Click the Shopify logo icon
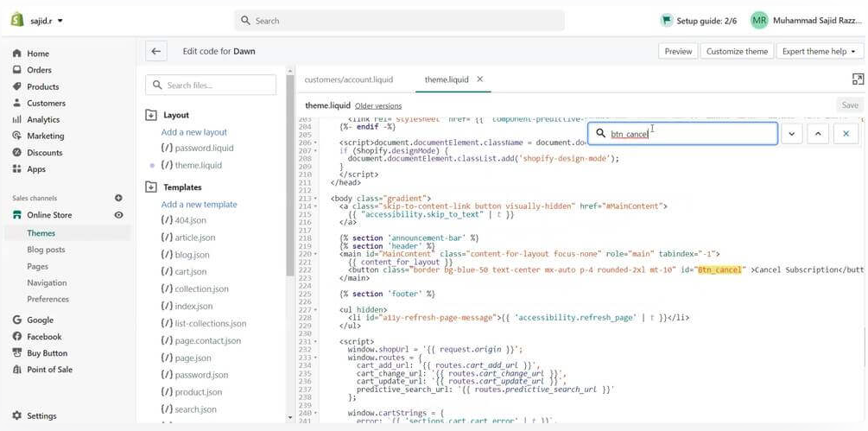The width and height of the screenshot is (868, 431). click(16, 20)
